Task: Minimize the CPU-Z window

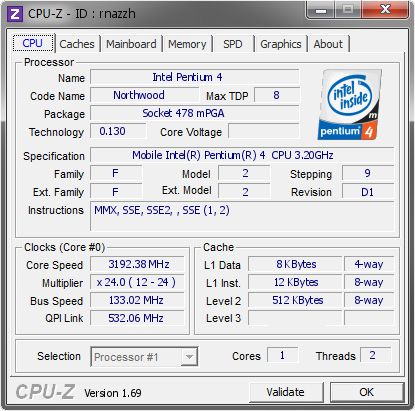Action: (321, 9)
